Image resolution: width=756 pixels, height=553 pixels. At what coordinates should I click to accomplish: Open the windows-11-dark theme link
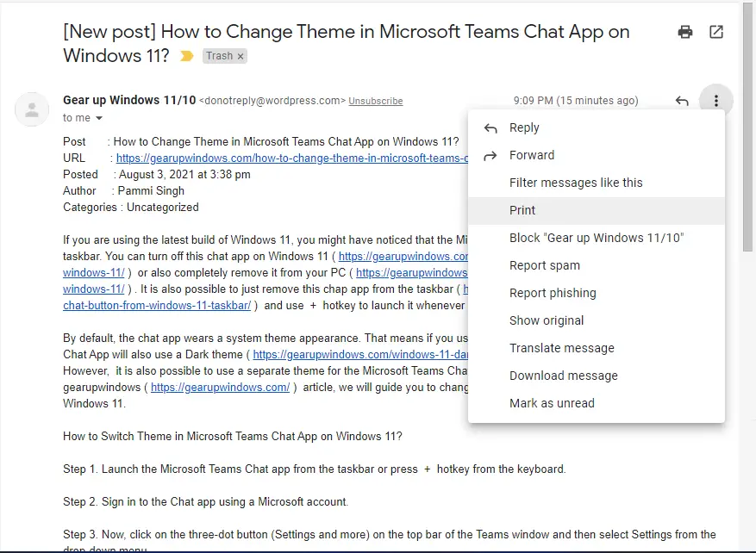click(360, 355)
